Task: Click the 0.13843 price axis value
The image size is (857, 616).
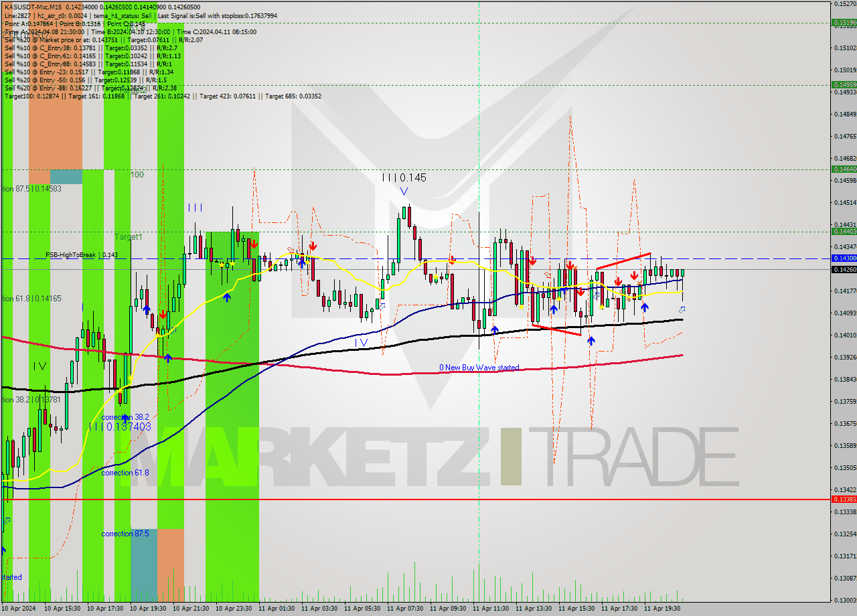Action: pos(844,379)
